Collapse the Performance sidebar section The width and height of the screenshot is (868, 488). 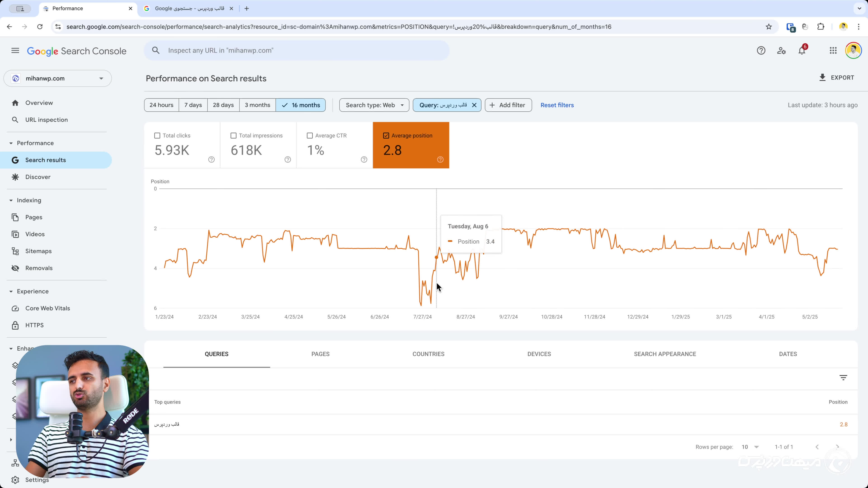tap(11, 143)
